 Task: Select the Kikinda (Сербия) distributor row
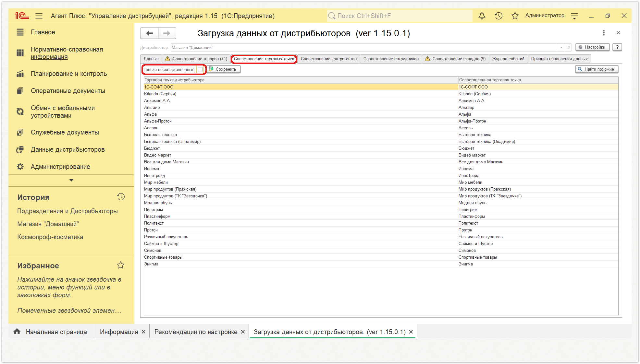[x=301, y=94]
